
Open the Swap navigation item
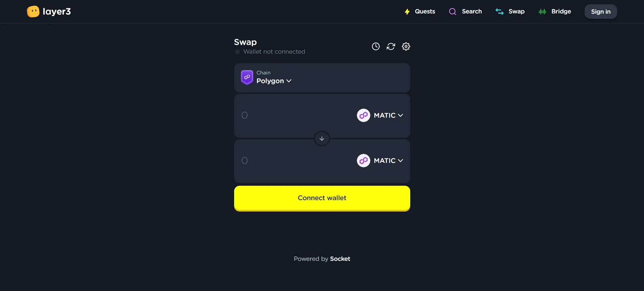(516, 11)
